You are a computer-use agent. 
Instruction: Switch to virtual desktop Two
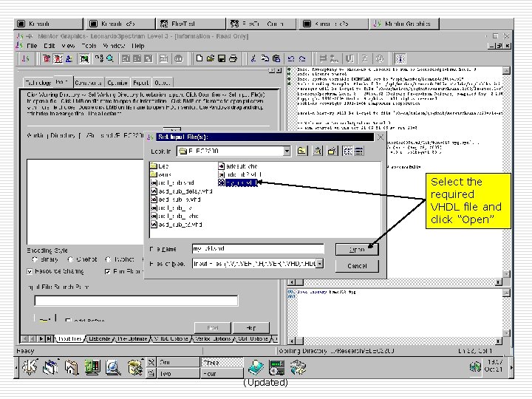(x=179, y=374)
